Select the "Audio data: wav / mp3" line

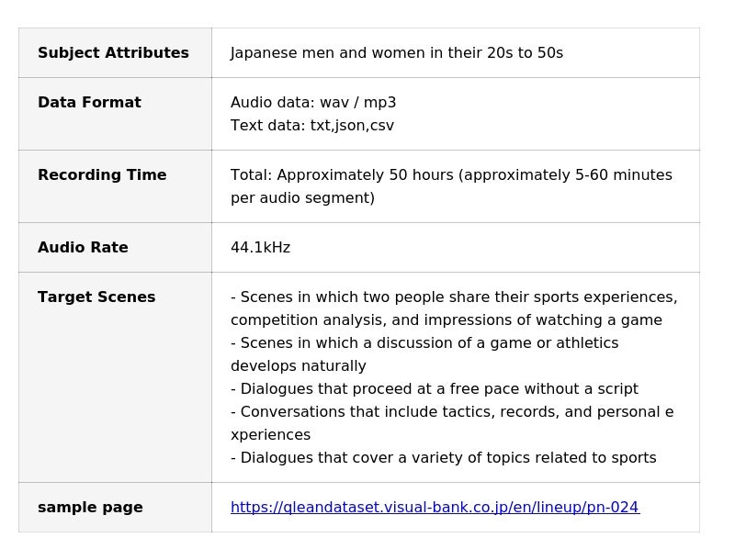pyautogui.click(x=313, y=103)
